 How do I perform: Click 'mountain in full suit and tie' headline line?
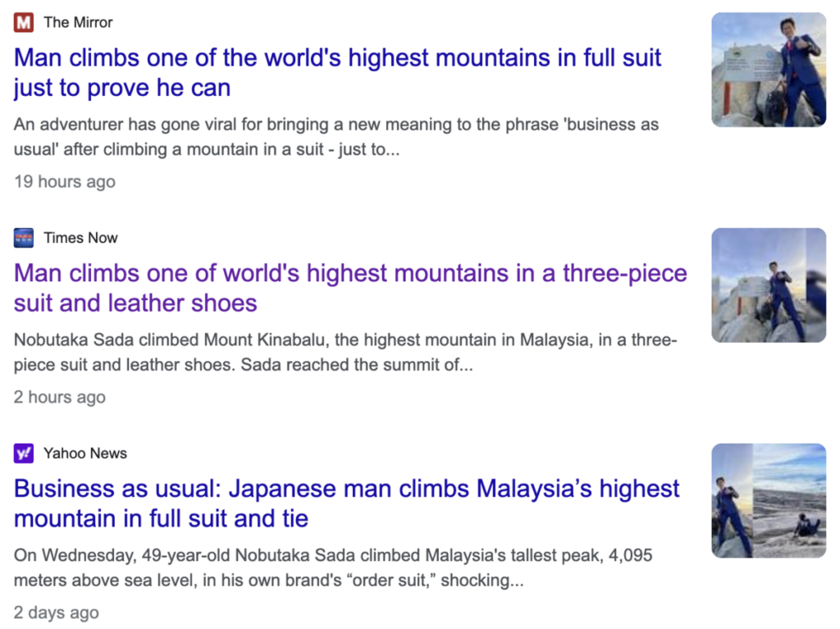161,518
